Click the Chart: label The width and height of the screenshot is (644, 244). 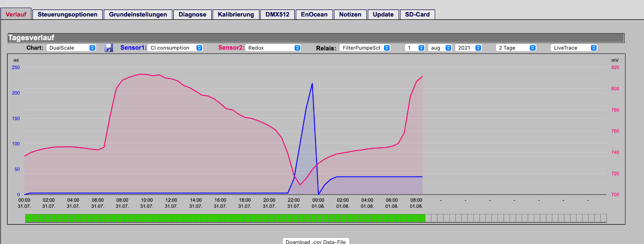[x=35, y=47]
